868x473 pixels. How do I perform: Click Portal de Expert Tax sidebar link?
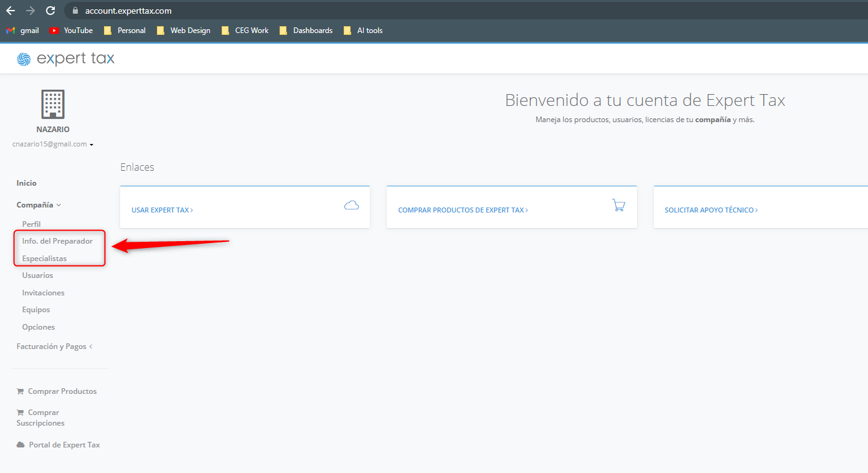(65, 445)
